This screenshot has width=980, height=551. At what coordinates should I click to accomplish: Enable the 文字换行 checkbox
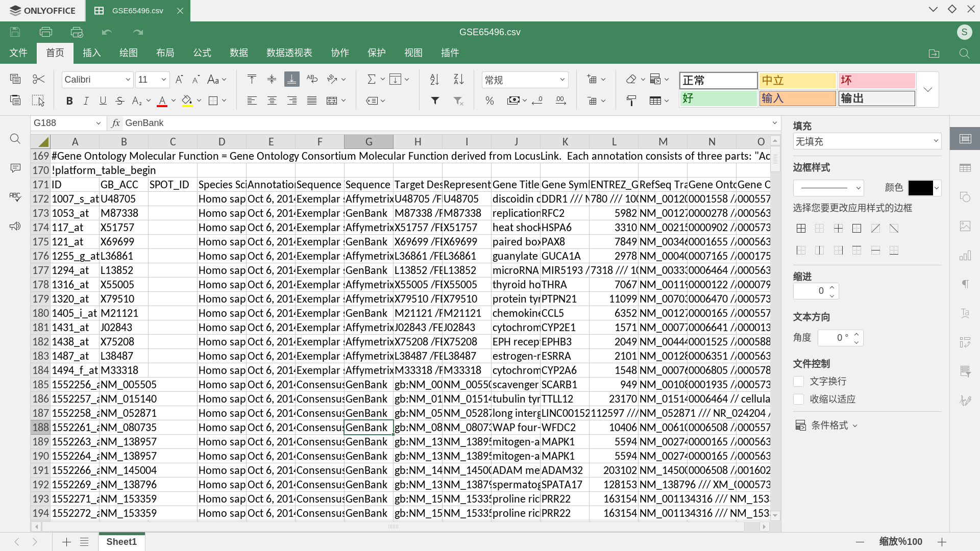(x=799, y=381)
